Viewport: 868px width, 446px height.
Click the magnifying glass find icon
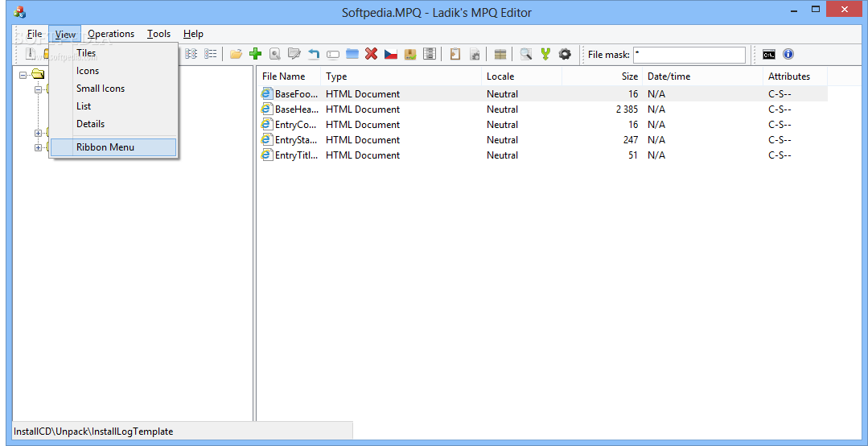[x=526, y=54]
